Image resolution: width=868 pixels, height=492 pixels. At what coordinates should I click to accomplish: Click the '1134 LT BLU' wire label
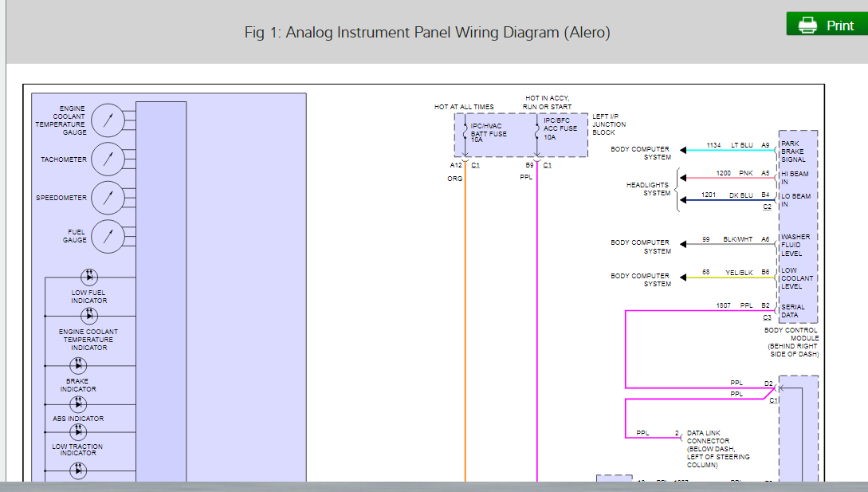pyautogui.click(x=729, y=145)
